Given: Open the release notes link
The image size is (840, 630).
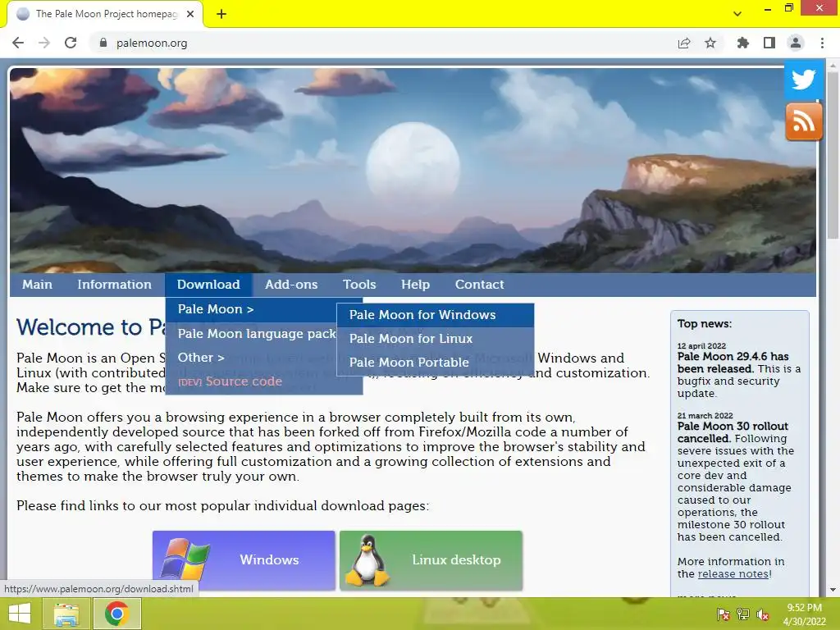Looking at the screenshot, I should [x=733, y=573].
